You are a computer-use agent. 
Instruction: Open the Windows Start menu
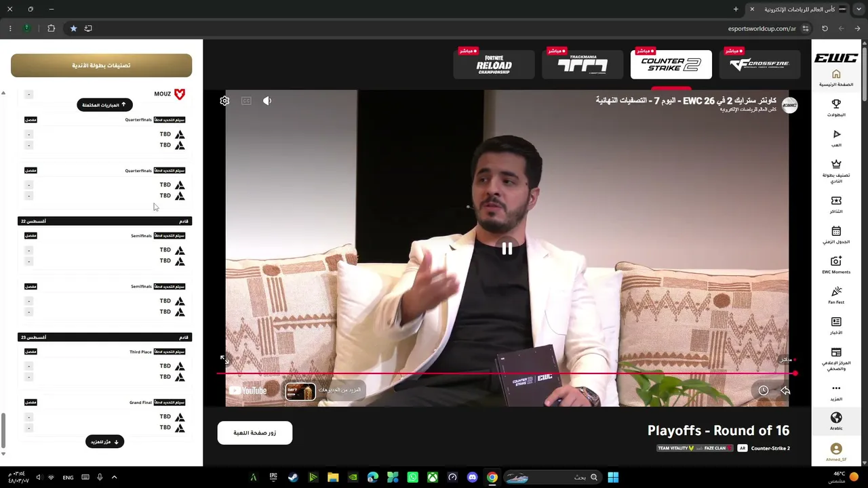click(x=613, y=477)
